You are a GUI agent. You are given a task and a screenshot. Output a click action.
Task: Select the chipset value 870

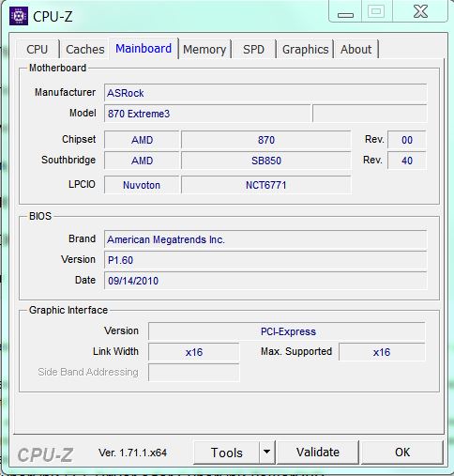point(266,140)
